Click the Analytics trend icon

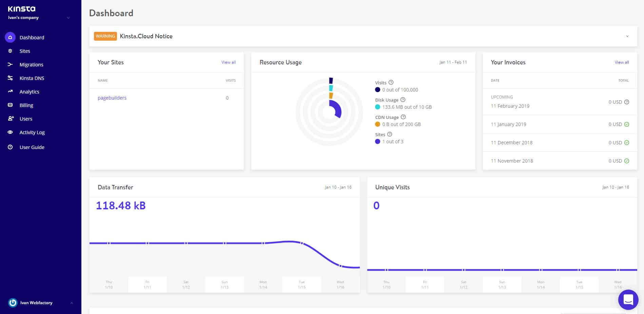tap(10, 91)
